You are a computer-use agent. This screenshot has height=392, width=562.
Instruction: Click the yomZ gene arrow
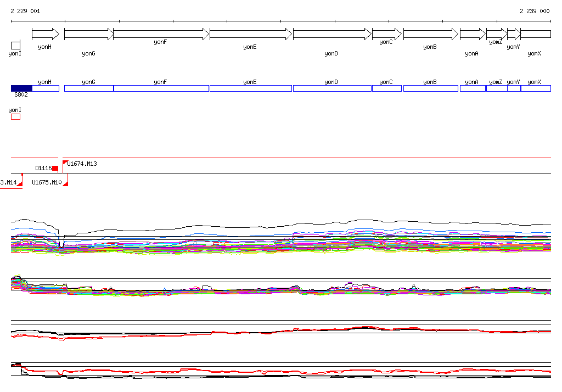point(497,34)
